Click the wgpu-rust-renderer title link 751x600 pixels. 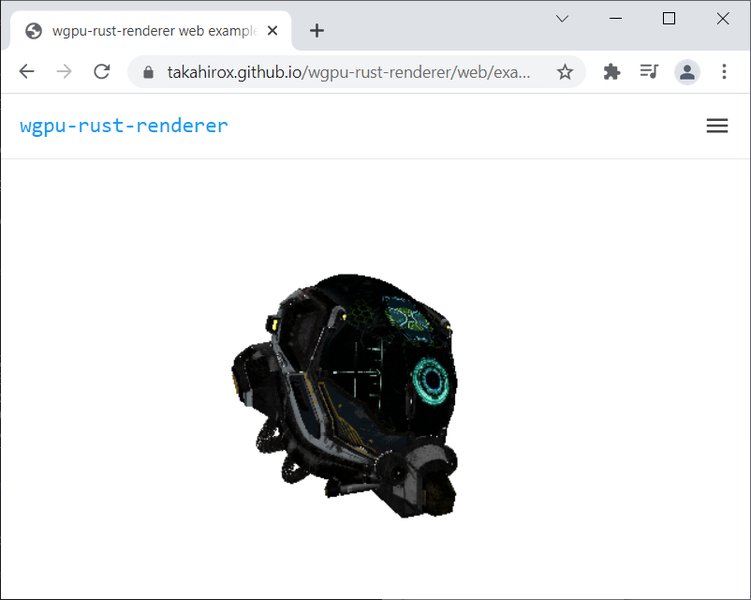[x=124, y=125]
